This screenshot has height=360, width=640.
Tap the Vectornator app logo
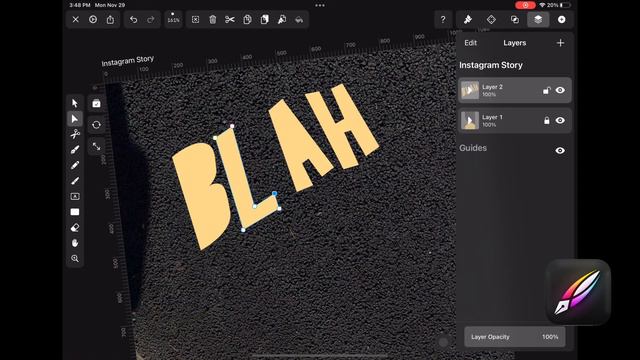click(x=578, y=292)
